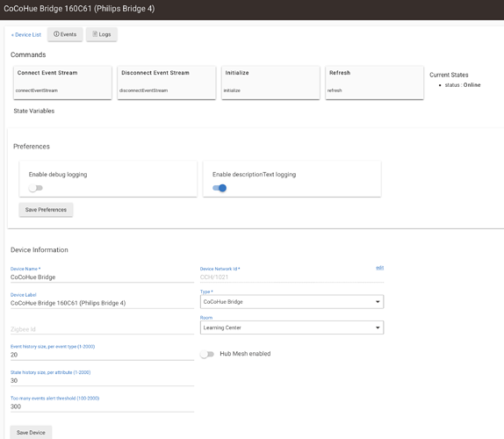Click the Too many events threshold field

point(102,407)
